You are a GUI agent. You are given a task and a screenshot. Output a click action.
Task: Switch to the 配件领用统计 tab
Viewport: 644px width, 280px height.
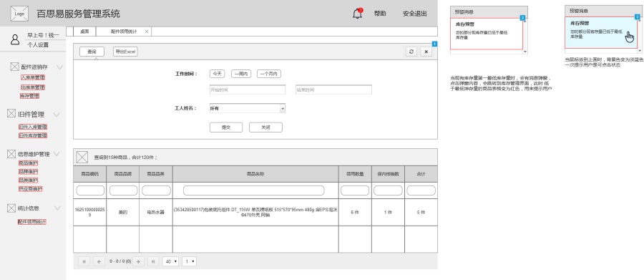(124, 32)
